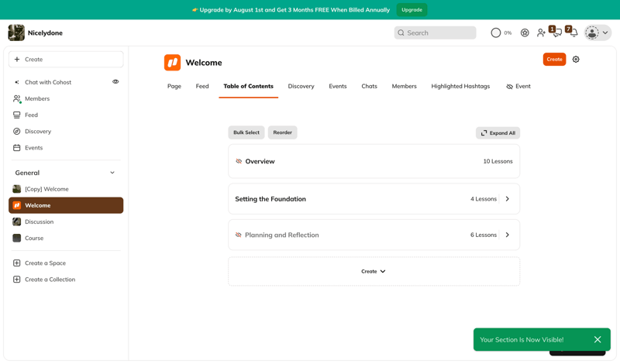
Task: Close the Section Is Now Visible toast
Action: pos(598,339)
